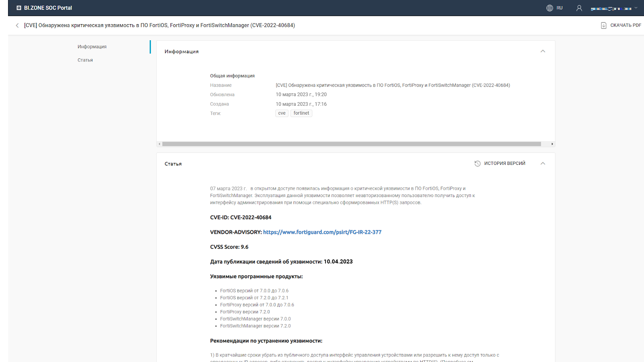Click 'Рекомендации по устранению уязвимости:' heading
The width and height of the screenshot is (644, 362).
pos(266,341)
